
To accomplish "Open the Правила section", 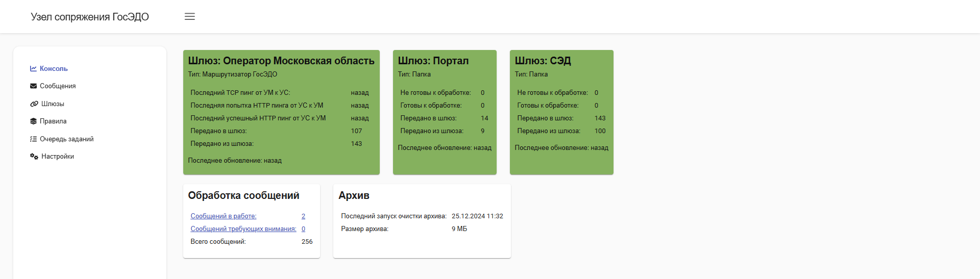I will (53, 121).
